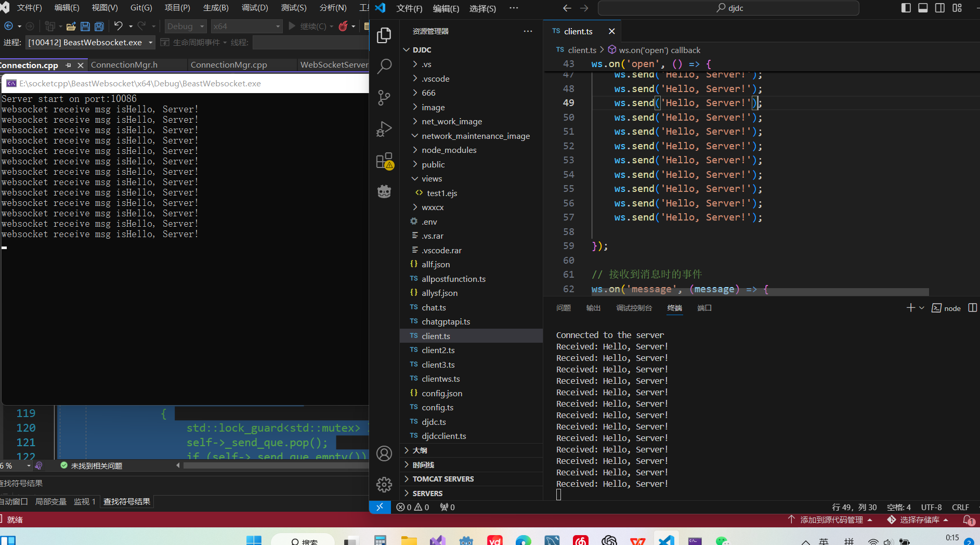Toggle bottom panel in VS Code

[x=923, y=8]
